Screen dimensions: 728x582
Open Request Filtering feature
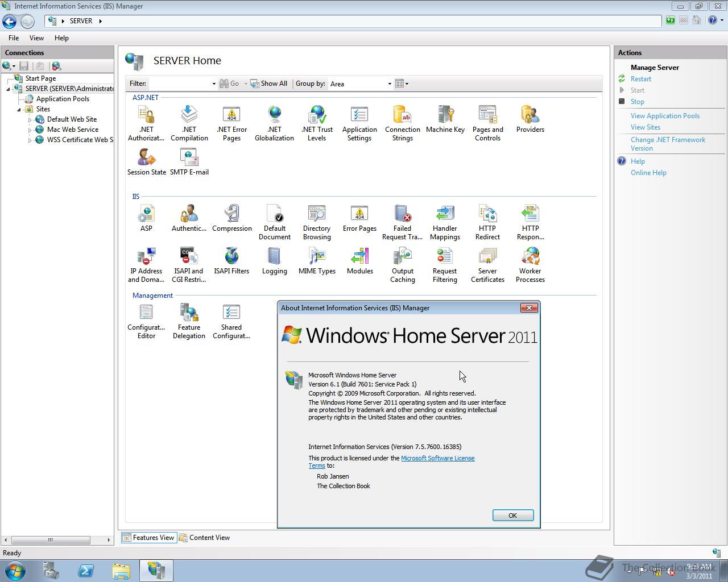click(x=445, y=265)
